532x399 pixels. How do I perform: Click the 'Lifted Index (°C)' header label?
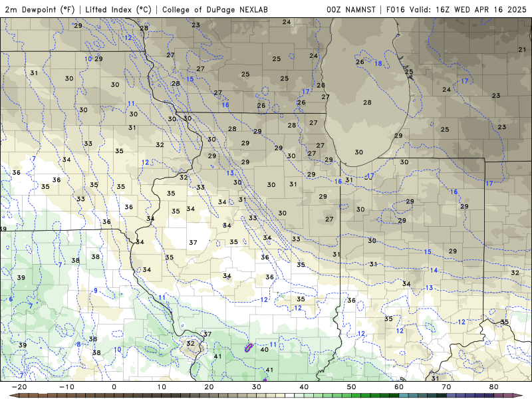click(118, 9)
